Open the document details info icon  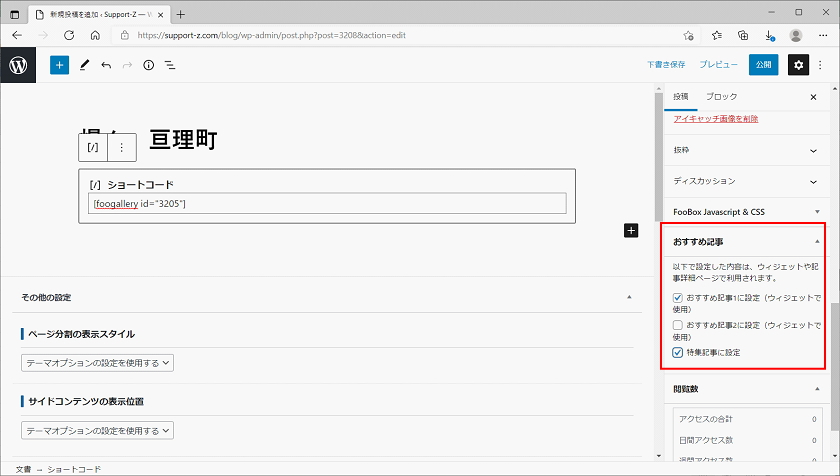pyautogui.click(x=148, y=65)
